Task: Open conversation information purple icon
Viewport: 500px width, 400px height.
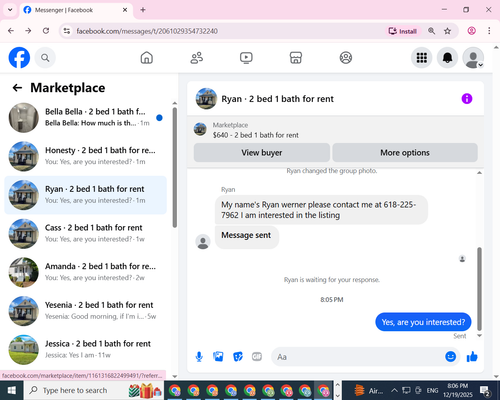Action: coord(467,99)
